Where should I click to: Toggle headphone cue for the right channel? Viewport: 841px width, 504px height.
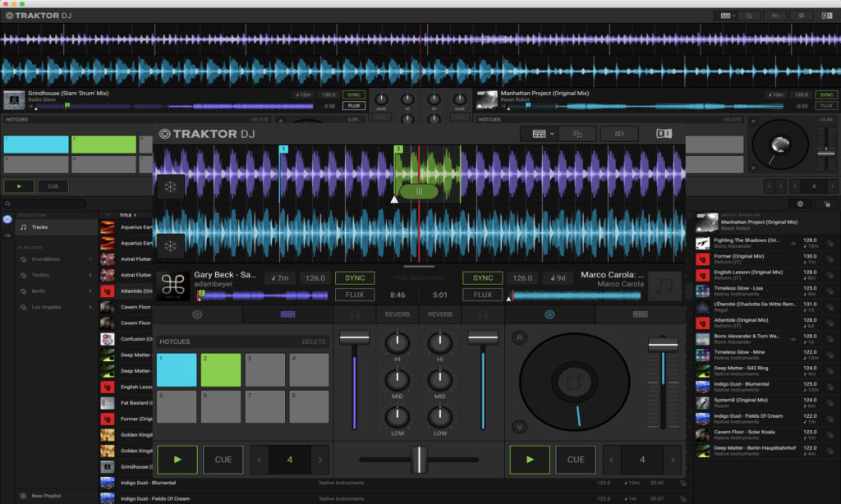[x=483, y=314]
